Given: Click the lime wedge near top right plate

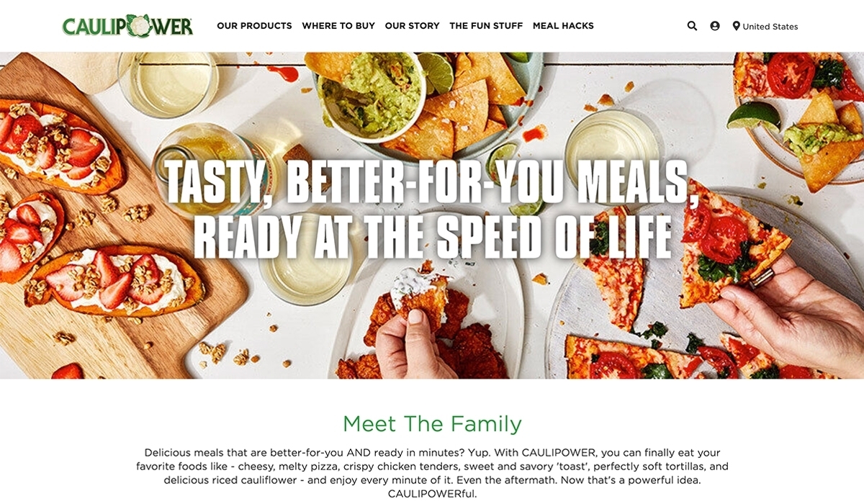Looking at the screenshot, I should click(753, 116).
